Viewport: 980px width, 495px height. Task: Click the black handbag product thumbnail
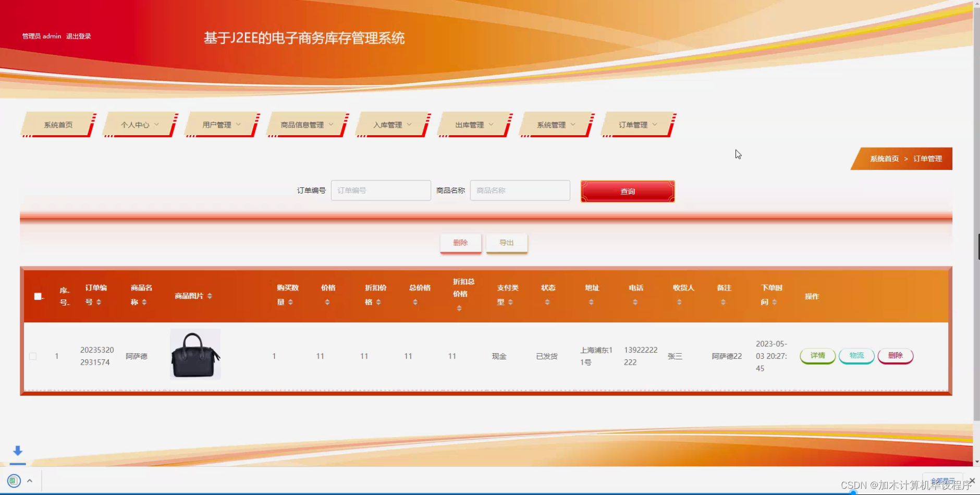point(195,354)
